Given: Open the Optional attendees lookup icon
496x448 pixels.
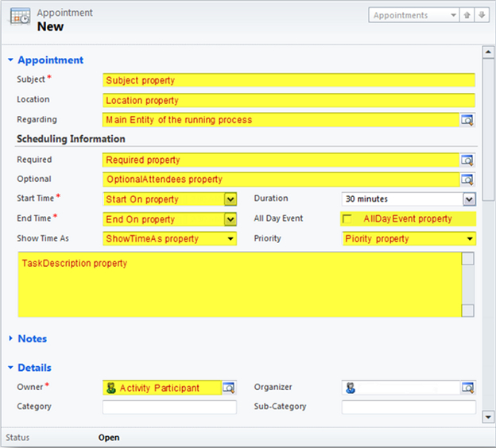Looking at the screenshot, I should tap(467, 180).
